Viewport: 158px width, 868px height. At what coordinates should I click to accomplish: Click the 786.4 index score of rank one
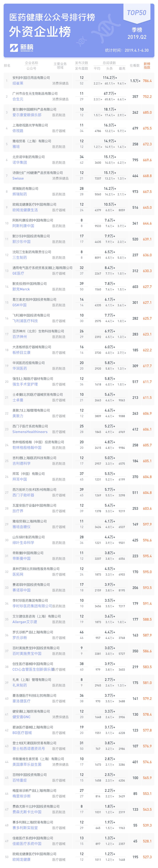(147, 81)
